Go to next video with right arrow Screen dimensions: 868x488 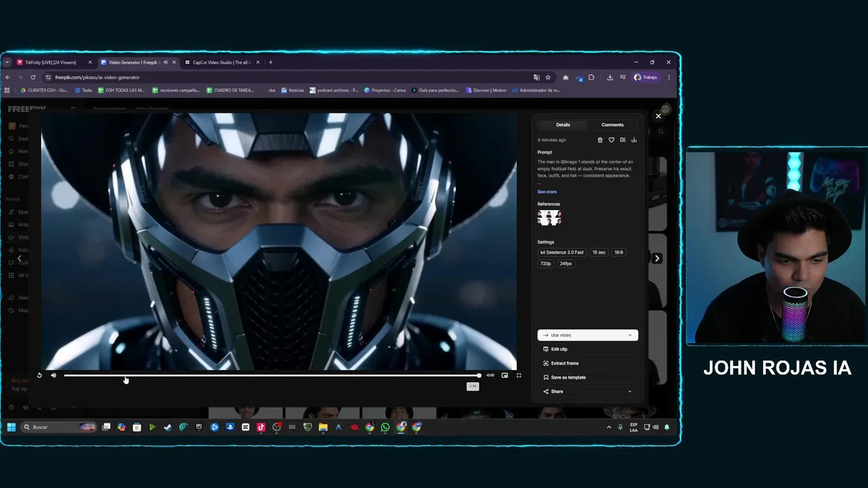click(x=656, y=258)
